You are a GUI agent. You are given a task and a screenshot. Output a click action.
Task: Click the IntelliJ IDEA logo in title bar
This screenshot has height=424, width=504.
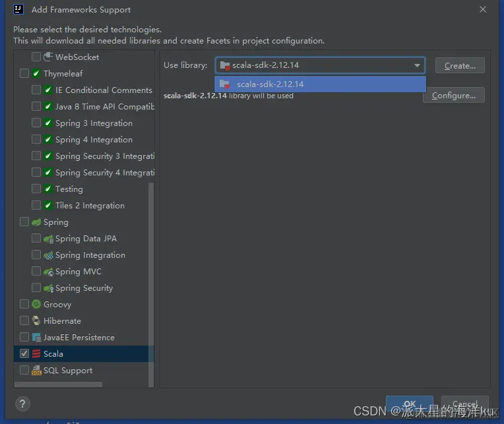pos(18,9)
